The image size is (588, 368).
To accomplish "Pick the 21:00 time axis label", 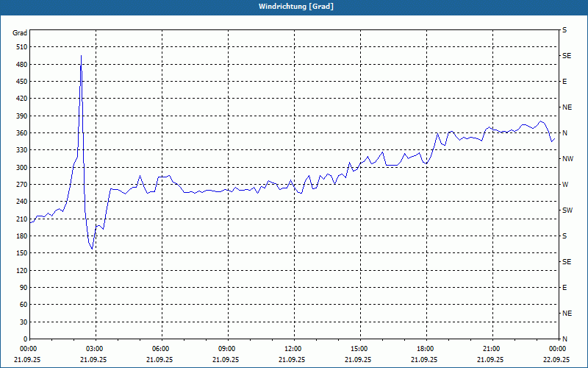I will (x=492, y=349).
